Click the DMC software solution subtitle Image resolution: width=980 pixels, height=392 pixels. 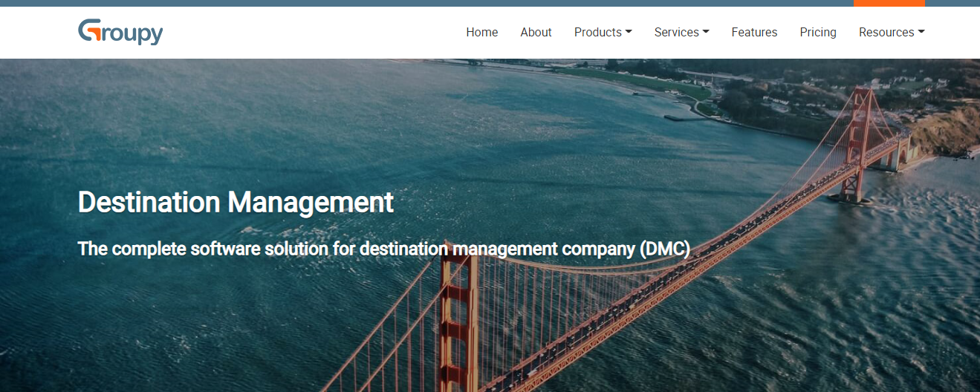[383, 249]
